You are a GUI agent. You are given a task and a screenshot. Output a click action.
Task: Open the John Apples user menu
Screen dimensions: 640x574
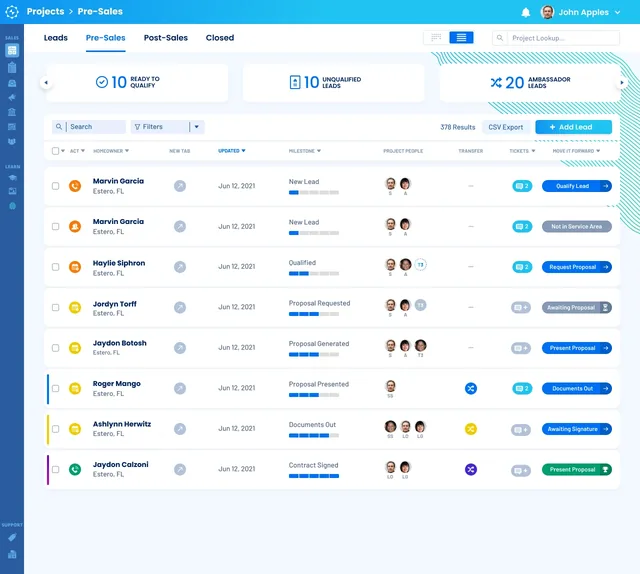(580, 12)
